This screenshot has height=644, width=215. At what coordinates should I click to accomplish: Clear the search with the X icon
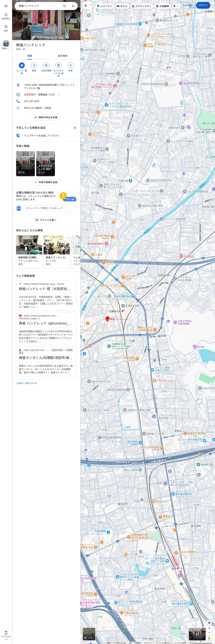tap(73, 6)
